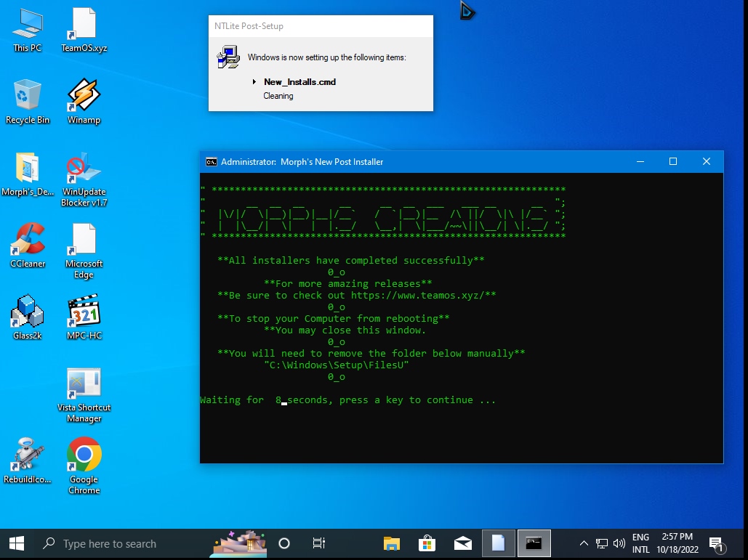The width and height of the screenshot is (748, 560).
Task: Open the ENG INTL language selector
Action: (640, 543)
